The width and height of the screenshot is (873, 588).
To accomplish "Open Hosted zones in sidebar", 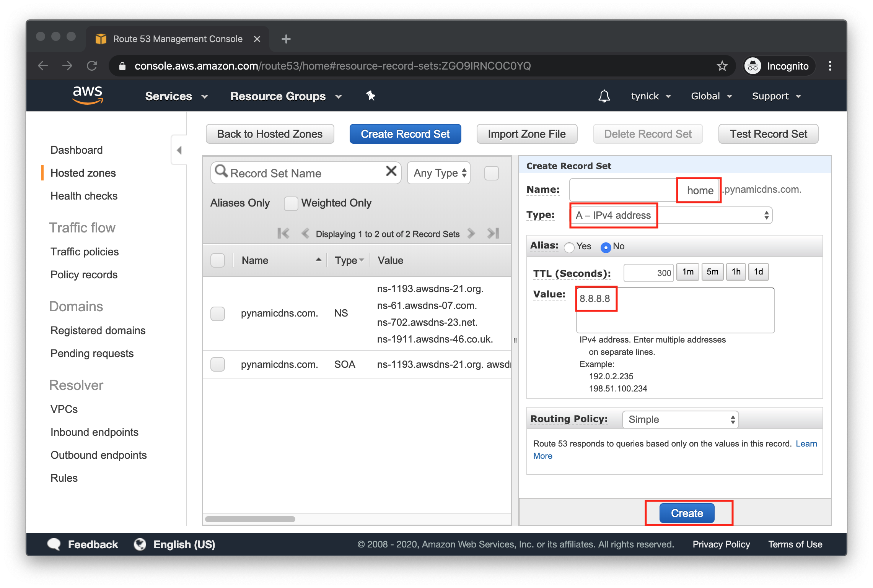I will click(x=83, y=173).
